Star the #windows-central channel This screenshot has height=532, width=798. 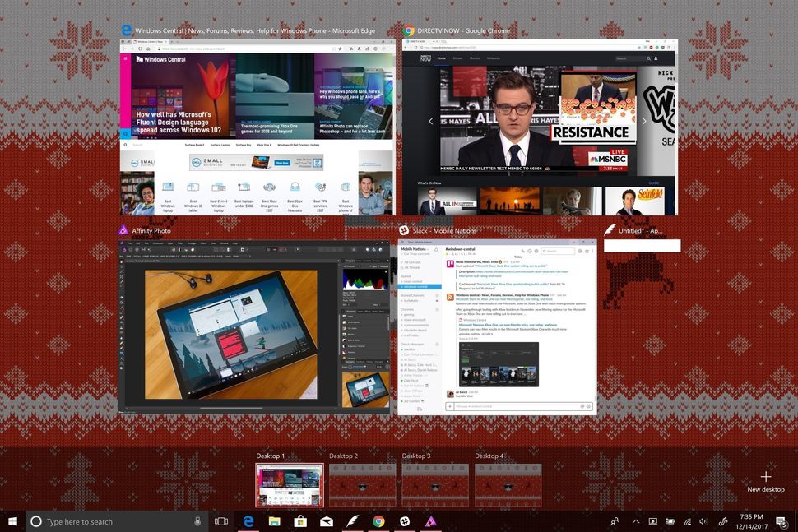pyautogui.click(x=587, y=251)
